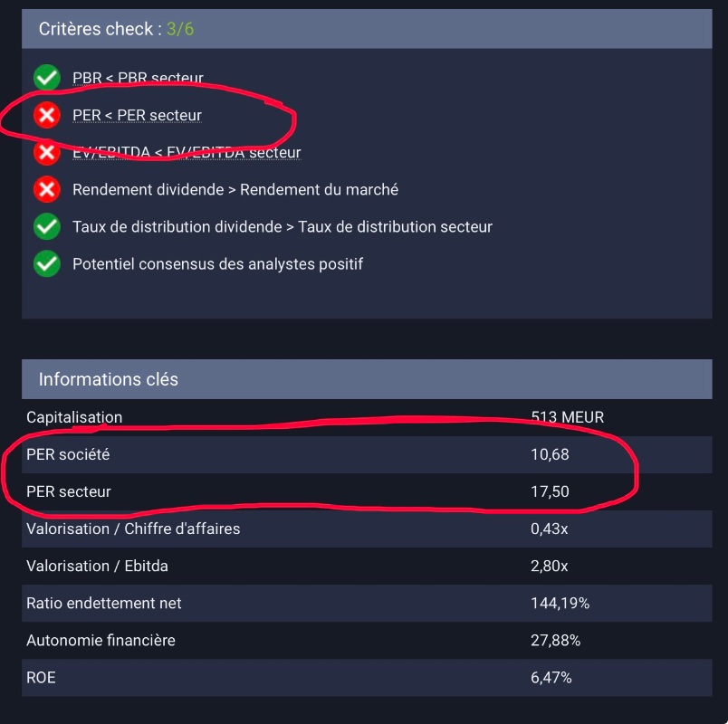Click the Valorisation / Ebitda value 2,80x
This screenshot has height=724, width=728.
(x=549, y=567)
